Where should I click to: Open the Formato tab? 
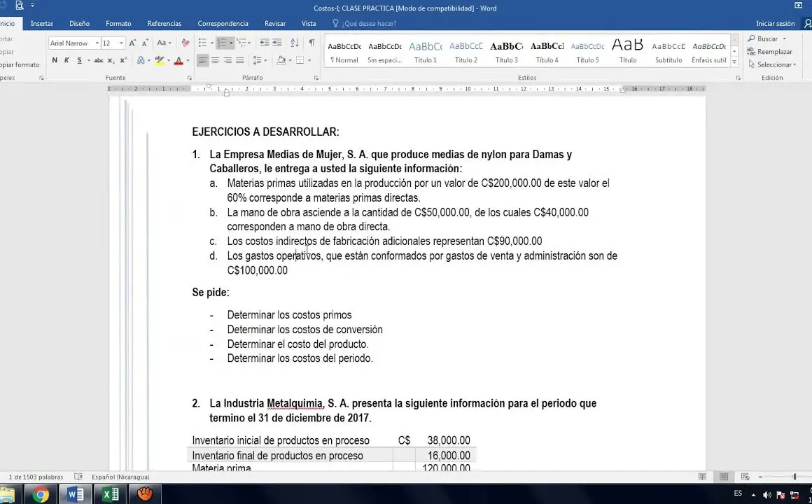(118, 23)
